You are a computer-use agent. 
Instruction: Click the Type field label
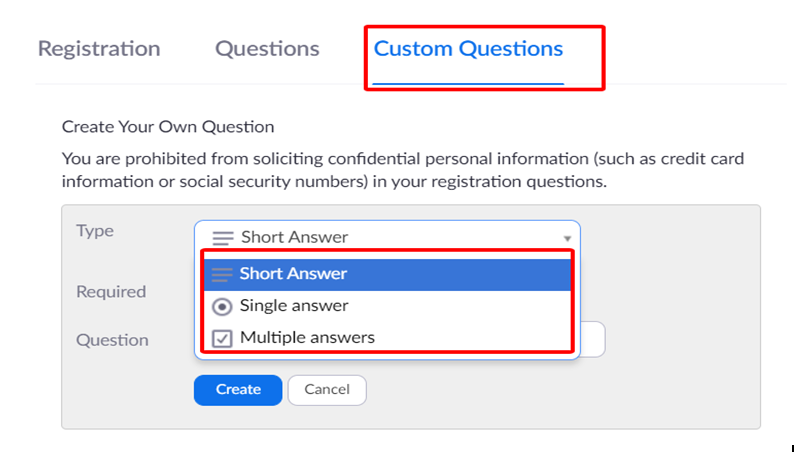(x=95, y=231)
